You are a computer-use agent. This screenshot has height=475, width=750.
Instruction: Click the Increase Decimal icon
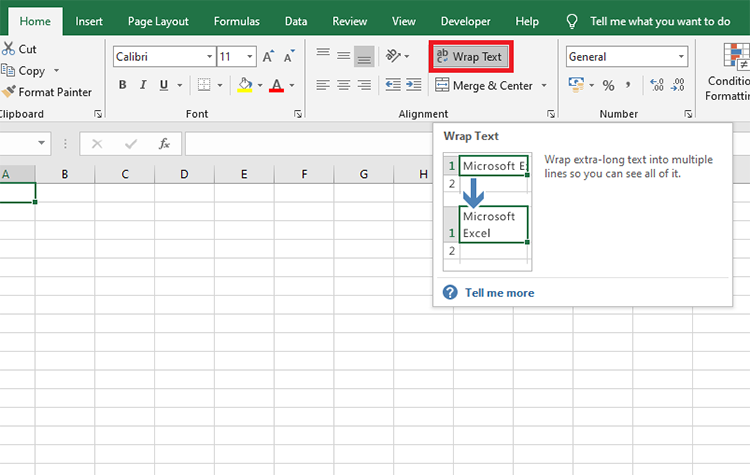coord(657,85)
